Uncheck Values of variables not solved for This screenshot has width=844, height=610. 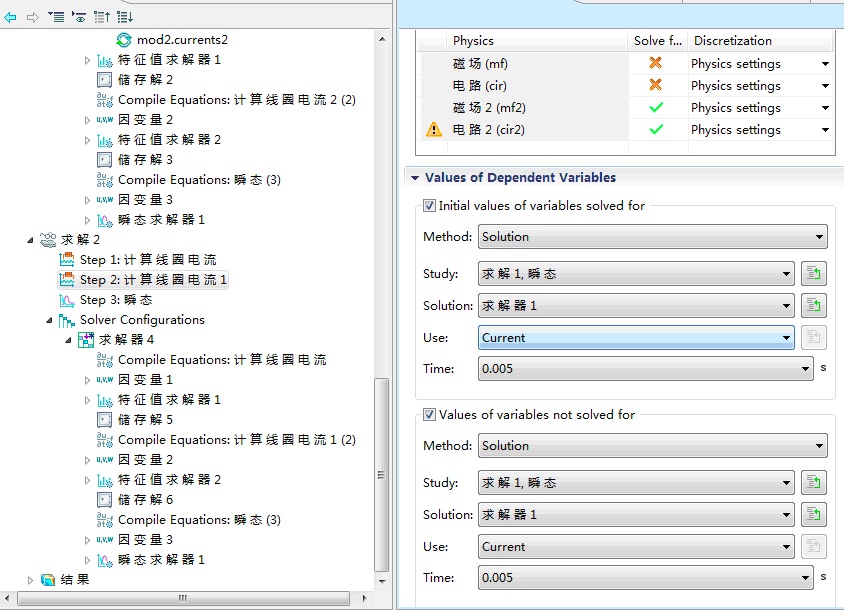pos(430,415)
